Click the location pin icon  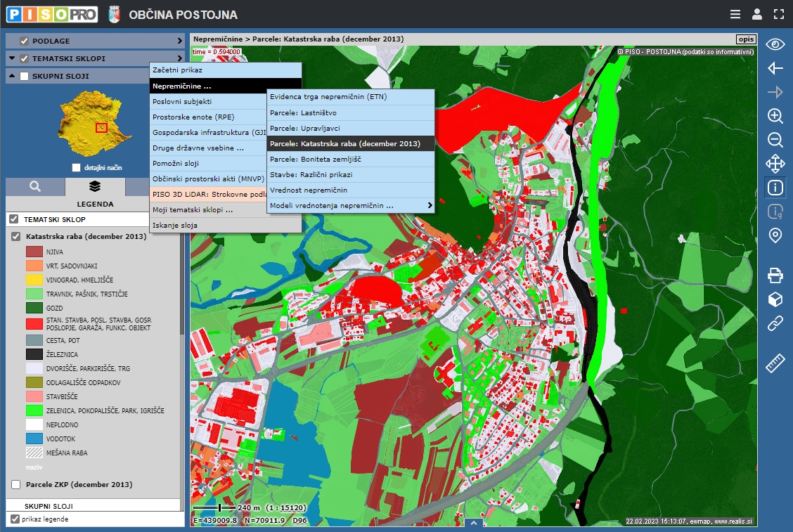(775, 235)
